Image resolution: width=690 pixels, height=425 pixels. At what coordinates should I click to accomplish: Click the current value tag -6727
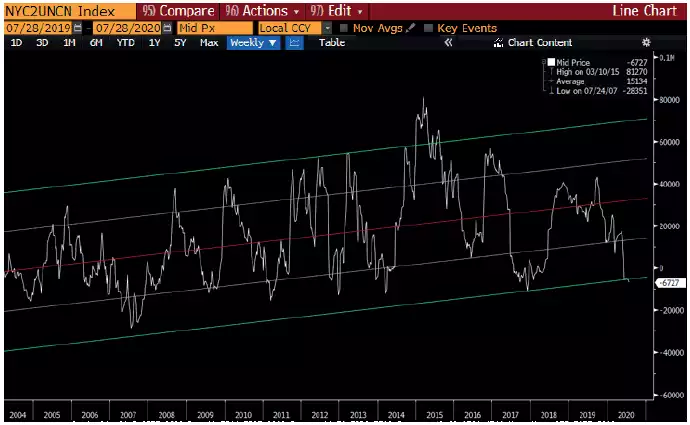pos(667,283)
